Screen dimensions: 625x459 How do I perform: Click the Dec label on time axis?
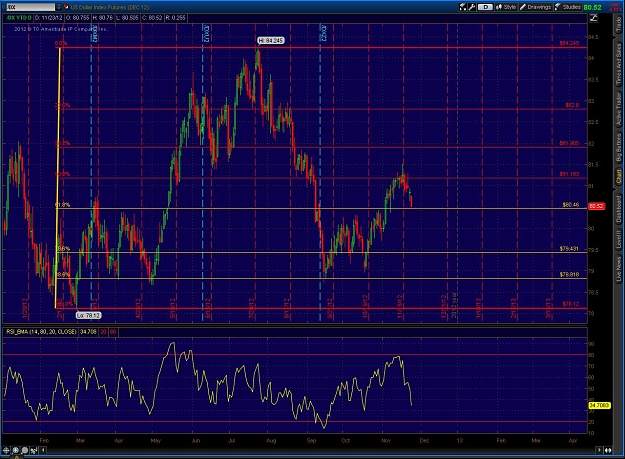coord(424,440)
